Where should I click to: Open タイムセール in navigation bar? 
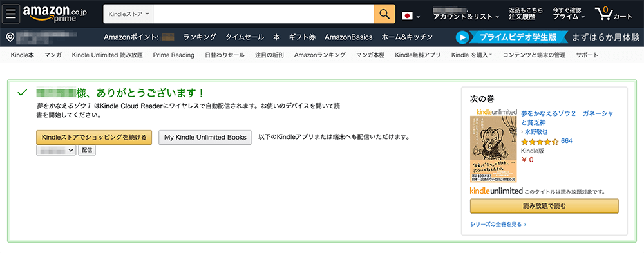coord(245,37)
